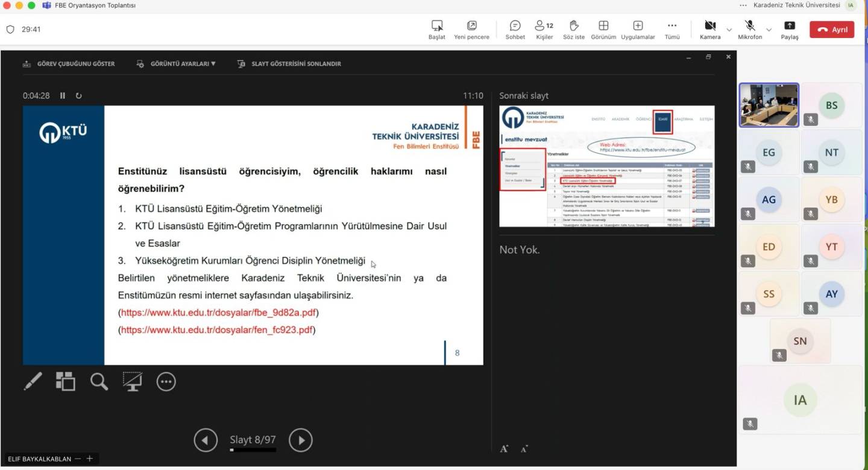
Task: Toggle the Kamera on or off
Action: [x=710, y=30]
